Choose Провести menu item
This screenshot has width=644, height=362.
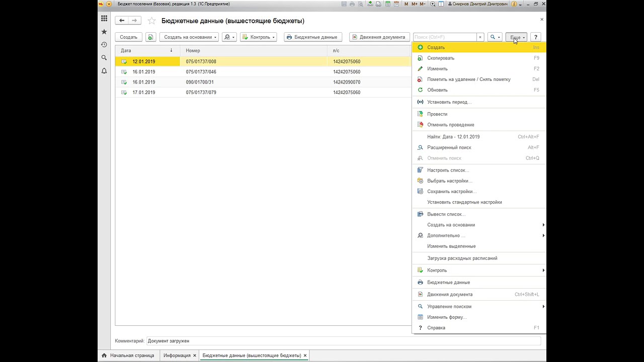click(x=478, y=114)
